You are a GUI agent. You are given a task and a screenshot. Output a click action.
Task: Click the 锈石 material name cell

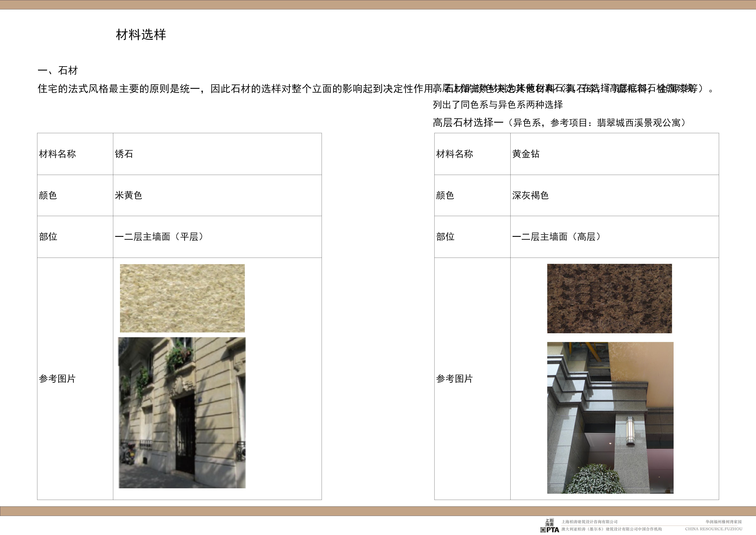(x=124, y=154)
